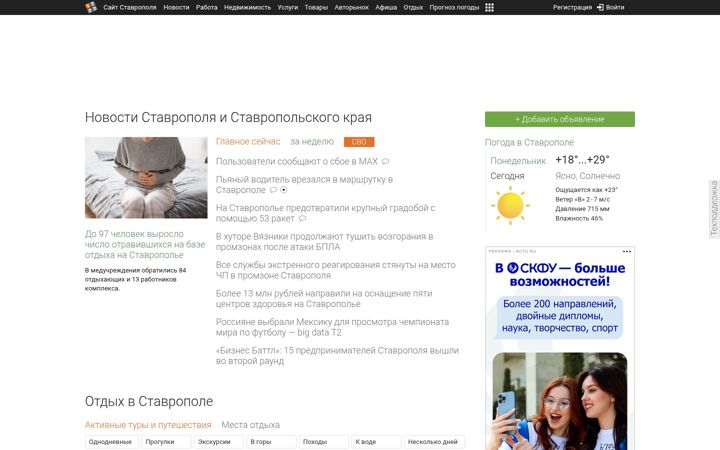720x450 pixels.
Task: Open story Пьяный водитель врезался в маршрутку
Action: click(x=304, y=185)
